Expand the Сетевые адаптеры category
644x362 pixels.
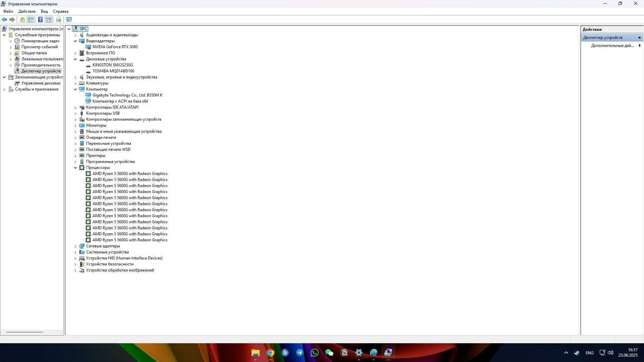(x=75, y=246)
